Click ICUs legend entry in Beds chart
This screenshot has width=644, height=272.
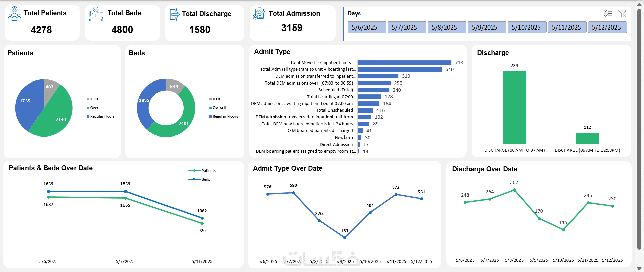[215, 99]
